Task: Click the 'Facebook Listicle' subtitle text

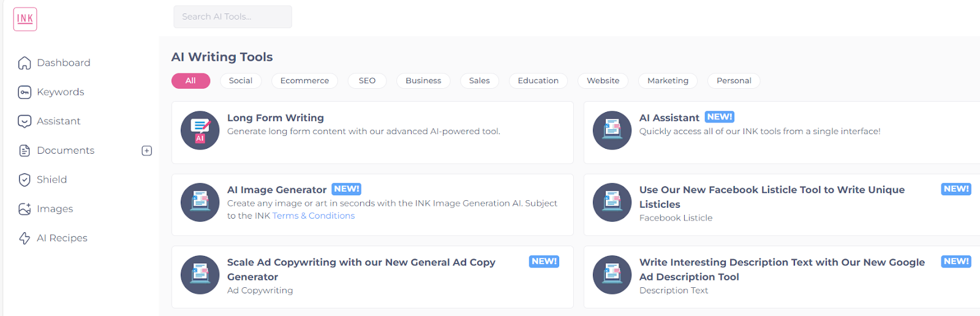Action: 676,218
